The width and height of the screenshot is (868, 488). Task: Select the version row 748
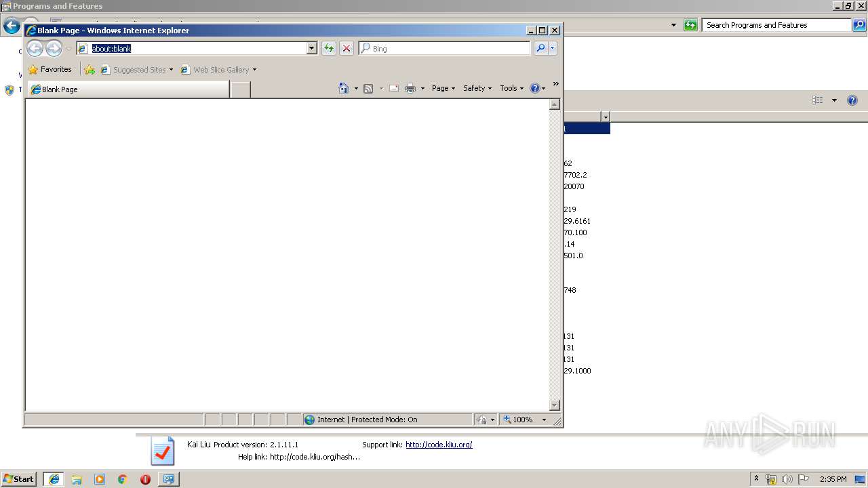(x=570, y=290)
